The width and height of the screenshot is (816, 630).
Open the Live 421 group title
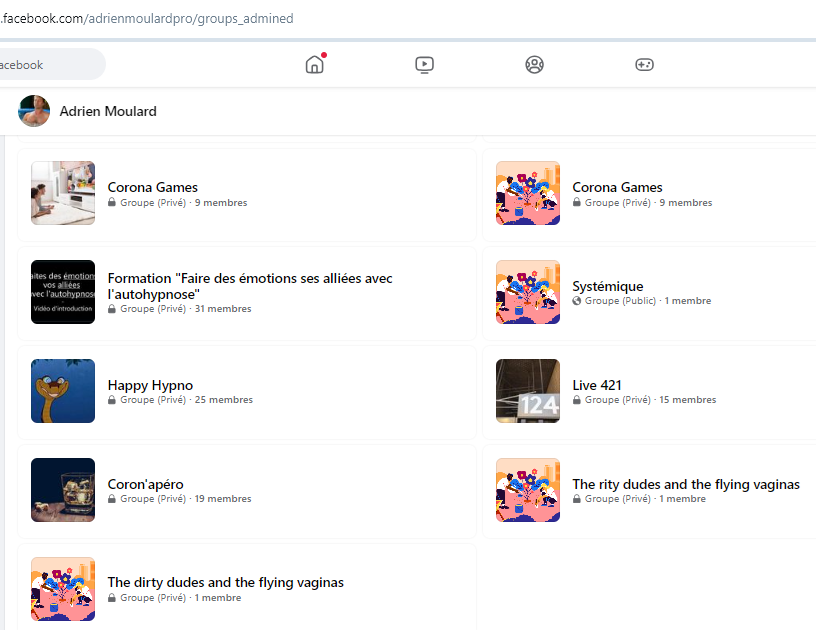[597, 385]
